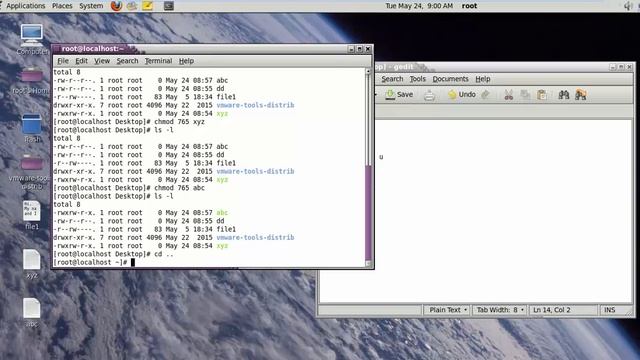Screen dimensions: 640x360
Task: Click the Save button in gedit
Action: (x=399, y=94)
